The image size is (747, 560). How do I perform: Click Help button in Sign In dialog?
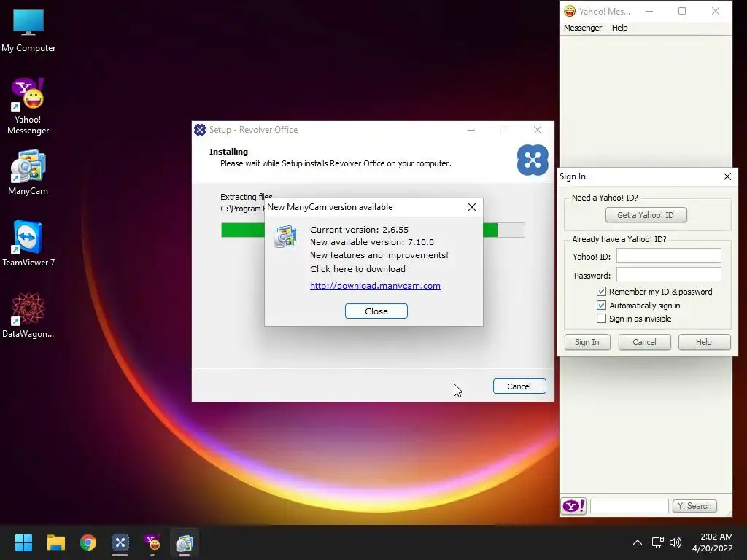(x=704, y=342)
